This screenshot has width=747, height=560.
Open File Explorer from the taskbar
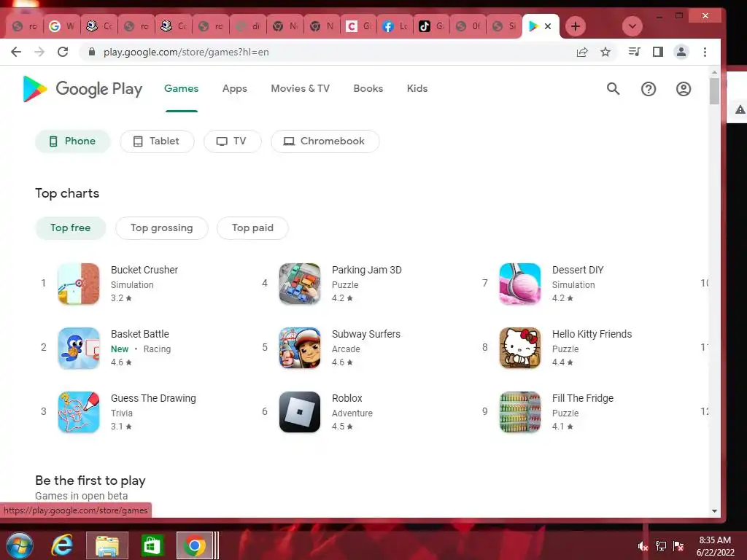point(107,545)
